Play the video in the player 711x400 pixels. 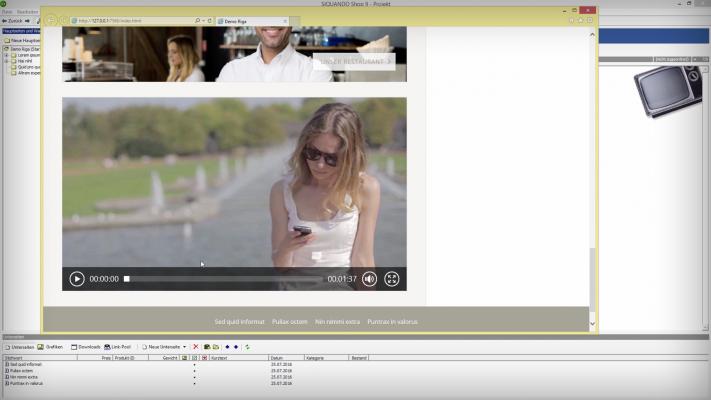click(77, 279)
